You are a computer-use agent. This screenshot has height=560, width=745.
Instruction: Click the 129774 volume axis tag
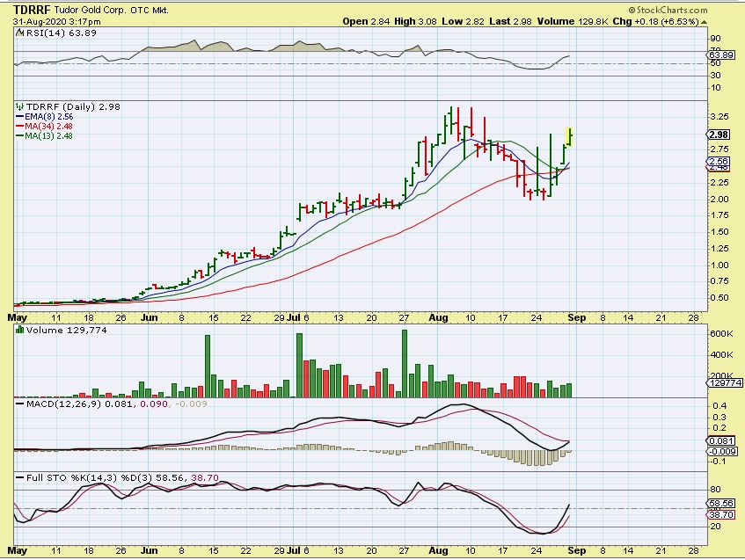725,382
